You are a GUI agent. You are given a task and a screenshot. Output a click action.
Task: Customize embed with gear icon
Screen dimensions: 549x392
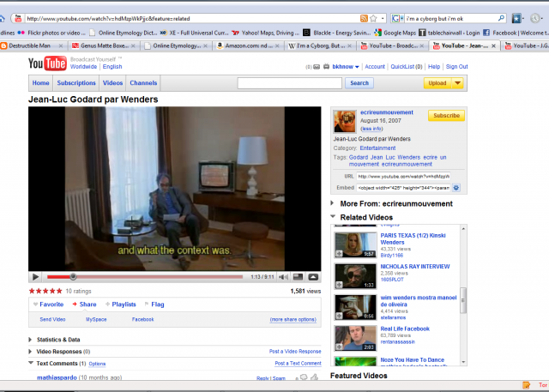point(455,188)
